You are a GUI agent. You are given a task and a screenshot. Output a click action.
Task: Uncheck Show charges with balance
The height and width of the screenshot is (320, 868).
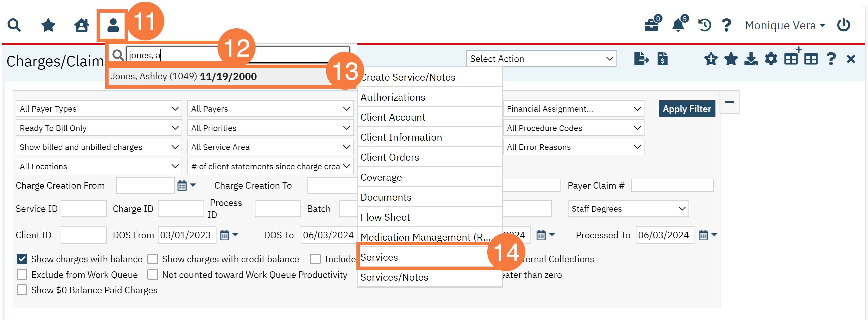[22, 259]
